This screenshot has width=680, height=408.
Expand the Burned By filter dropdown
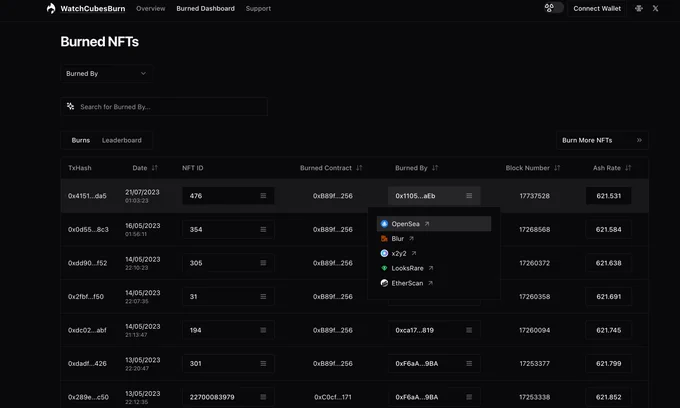(x=106, y=73)
